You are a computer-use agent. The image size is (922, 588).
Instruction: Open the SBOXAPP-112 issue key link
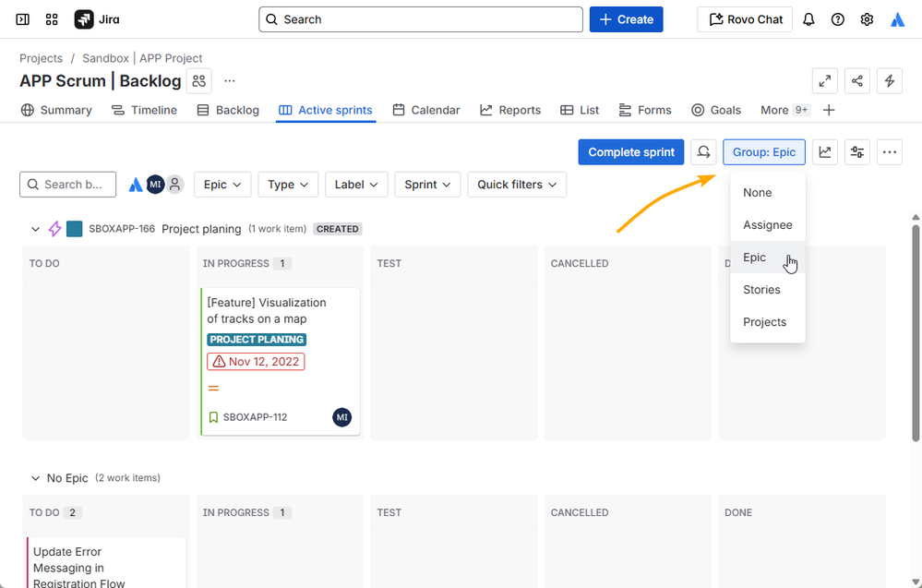tap(256, 417)
